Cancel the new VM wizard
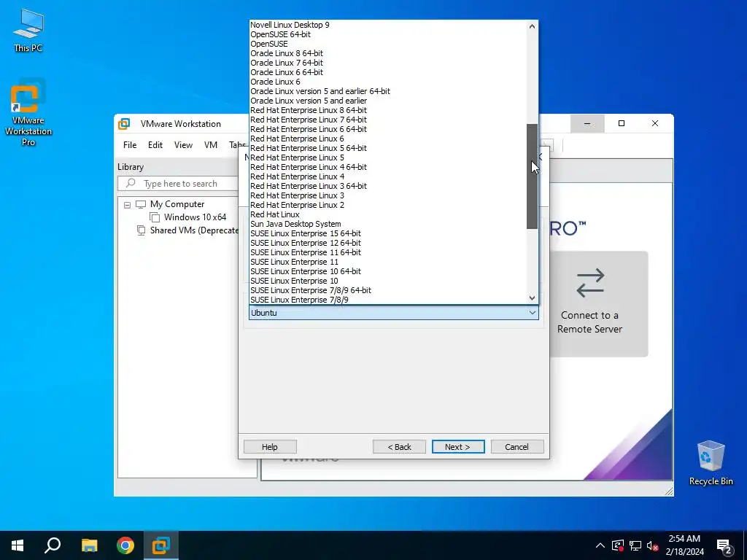This screenshot has width=747, height=560. 517,447
